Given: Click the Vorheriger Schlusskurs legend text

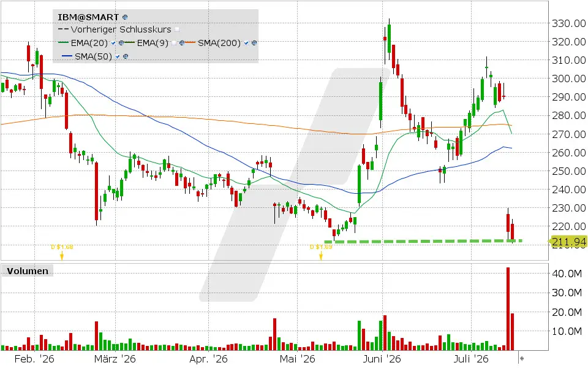Looking at the screenshot, I should 121,29.
